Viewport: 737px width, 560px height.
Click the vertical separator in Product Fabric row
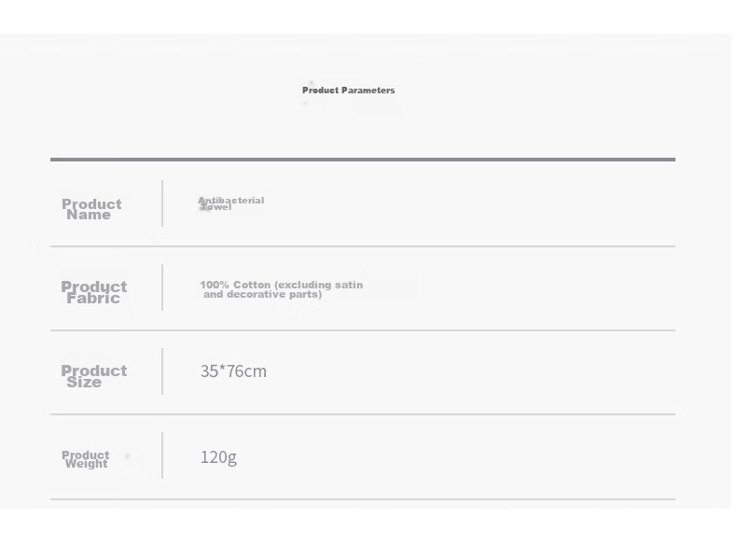[162, 287]
